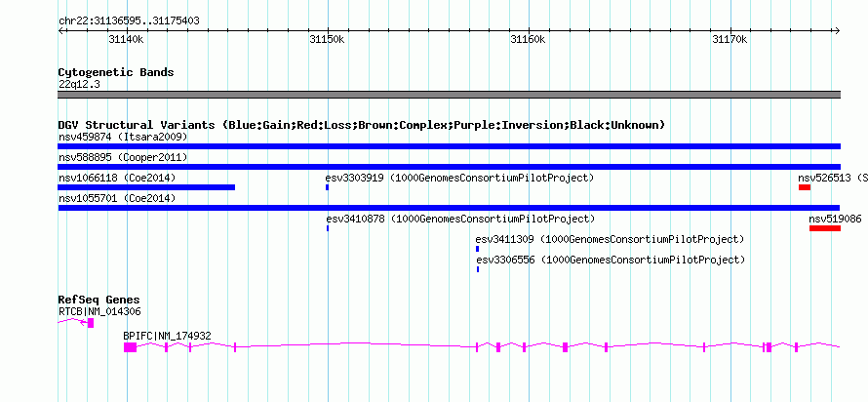Click the 31160k ruler tick label
Screen dimensions: 868x402
click(528, 39)
